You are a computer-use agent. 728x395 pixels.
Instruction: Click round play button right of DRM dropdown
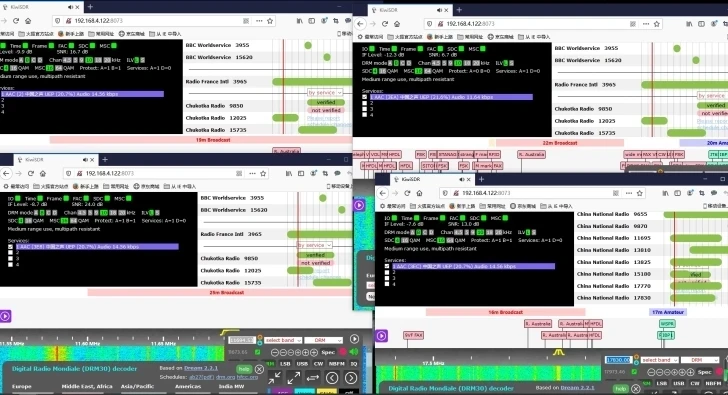point(354,339)
